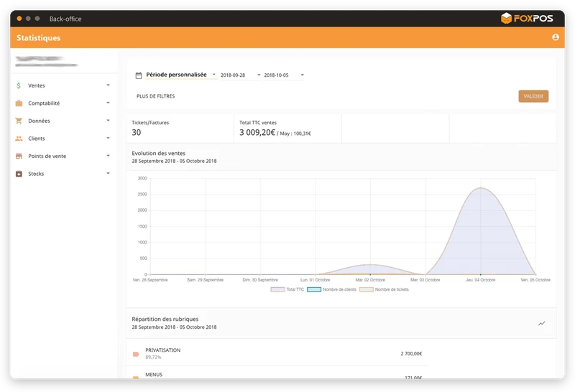Click the box icon next to Stocks
This screenshot has height=392, width=575.
tap(19, 174)
